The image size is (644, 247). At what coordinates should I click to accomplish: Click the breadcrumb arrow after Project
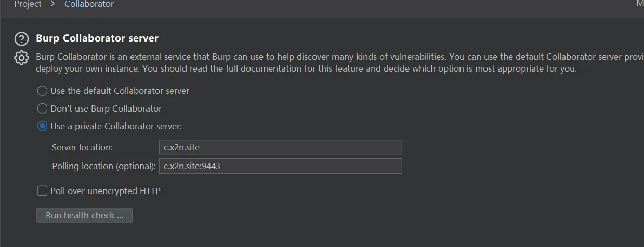[x=53, y=4]
